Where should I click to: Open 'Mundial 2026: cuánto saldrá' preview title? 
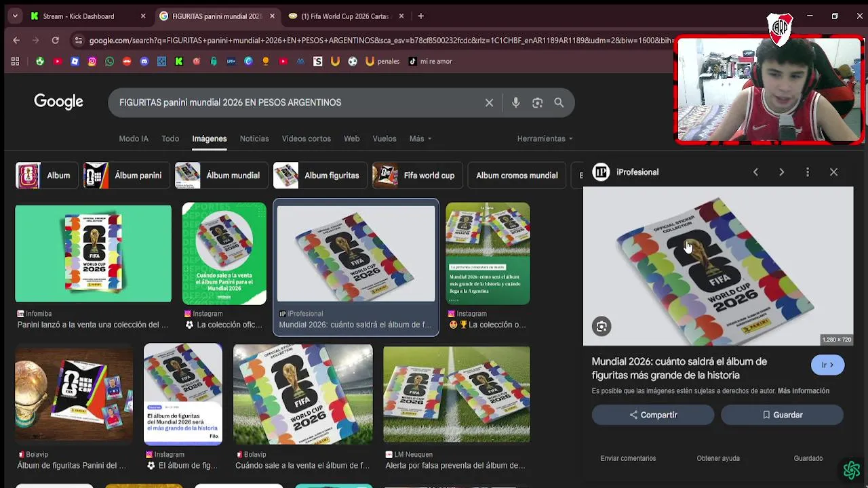coord(679,368)
